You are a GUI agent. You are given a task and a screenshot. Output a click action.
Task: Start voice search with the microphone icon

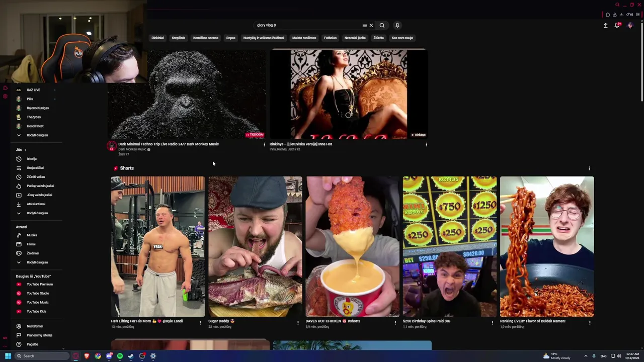tap(397, 25)
